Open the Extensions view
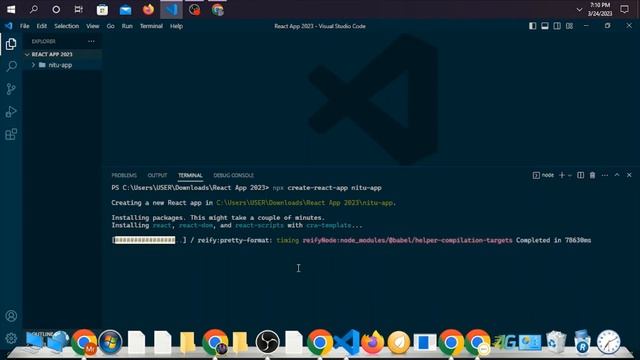This screenshot has height=360, width=640. (x=11, y=134)
